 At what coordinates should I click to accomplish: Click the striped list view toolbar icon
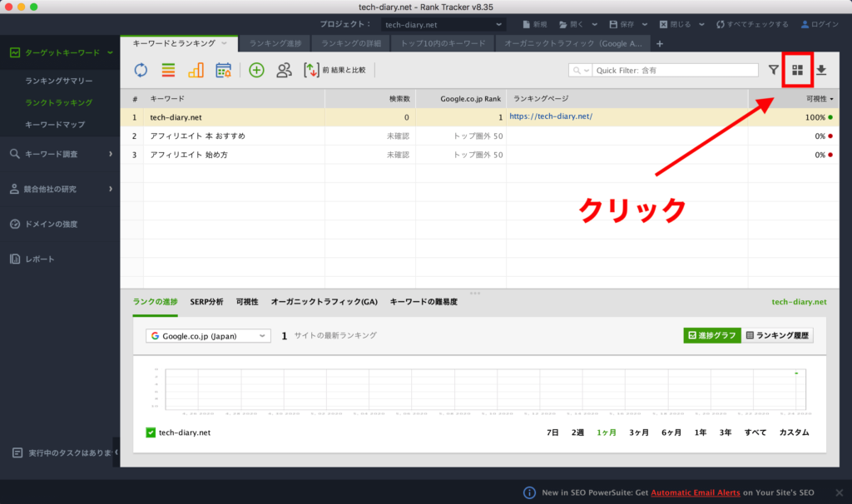point(168,70)
